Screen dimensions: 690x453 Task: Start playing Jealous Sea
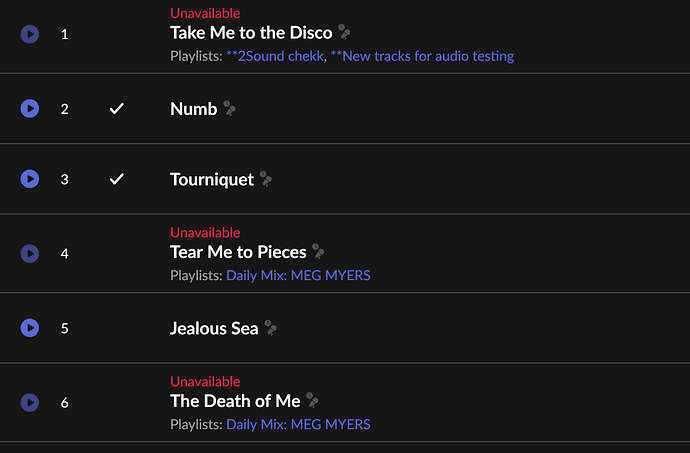point(30,328)
